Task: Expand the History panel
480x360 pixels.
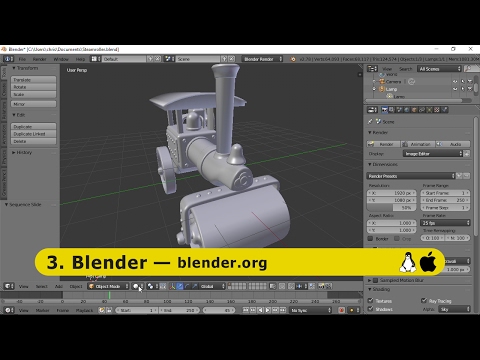Action: [x=22, y=152]
